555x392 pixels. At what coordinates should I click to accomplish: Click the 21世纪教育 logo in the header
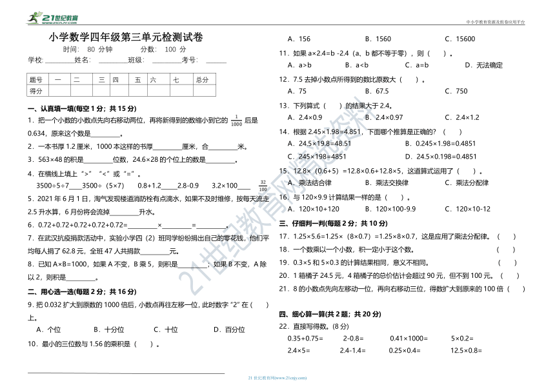pyautogui.click(x=53, y=18)
